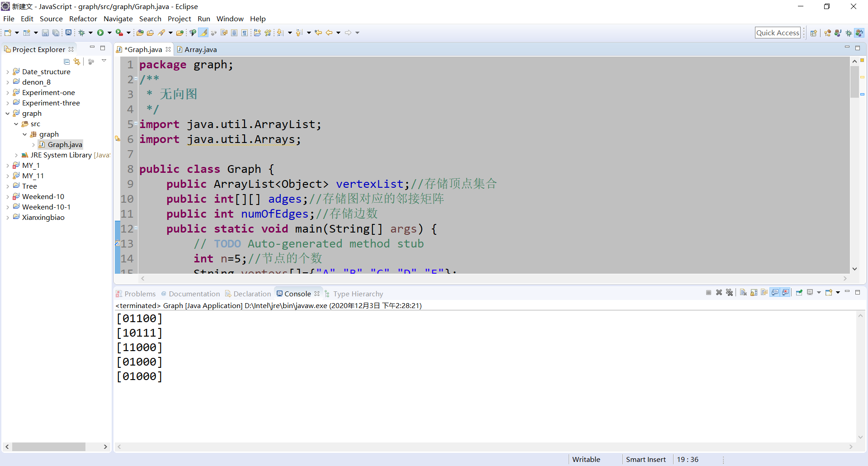
Task: Switch to the Java EE perspective icon
Action: (828, 33)
